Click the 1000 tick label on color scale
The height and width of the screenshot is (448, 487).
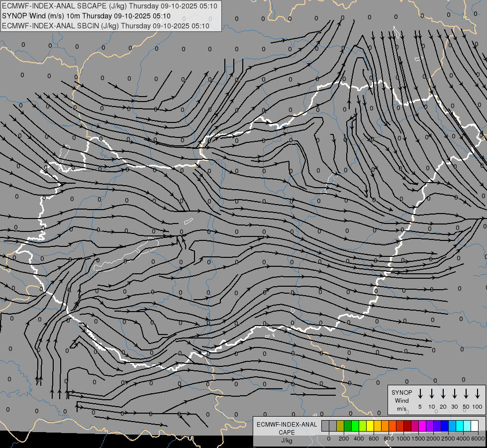tap(403, 439)
